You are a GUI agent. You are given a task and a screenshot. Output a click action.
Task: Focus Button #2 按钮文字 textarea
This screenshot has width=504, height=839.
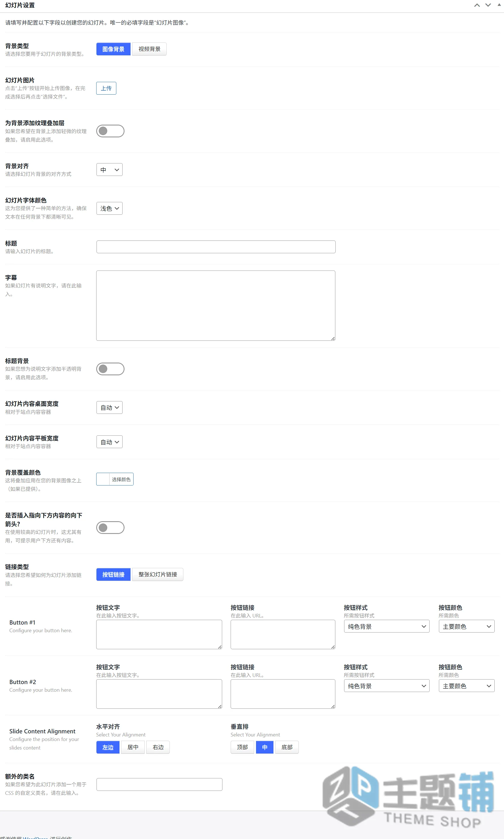[x=159, y=694]
